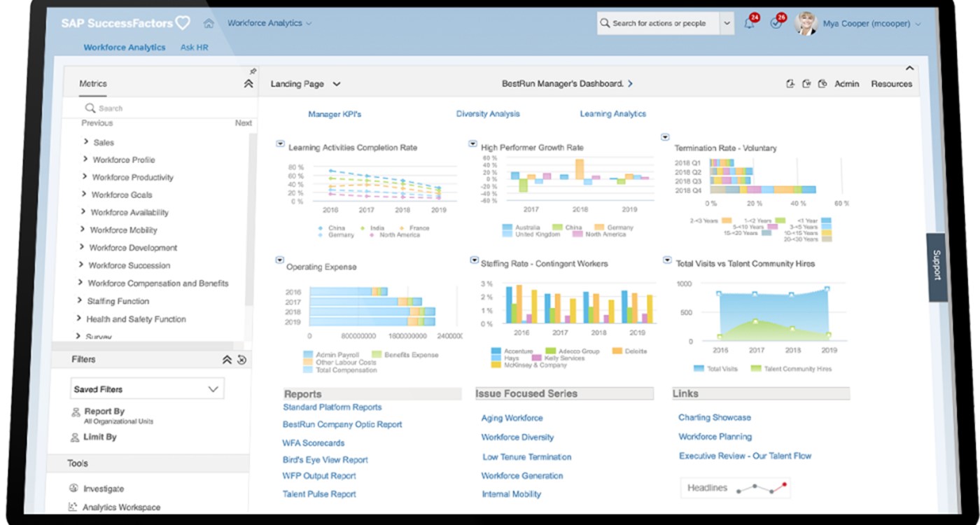Click the Investigate tool icon

point(74,488)
